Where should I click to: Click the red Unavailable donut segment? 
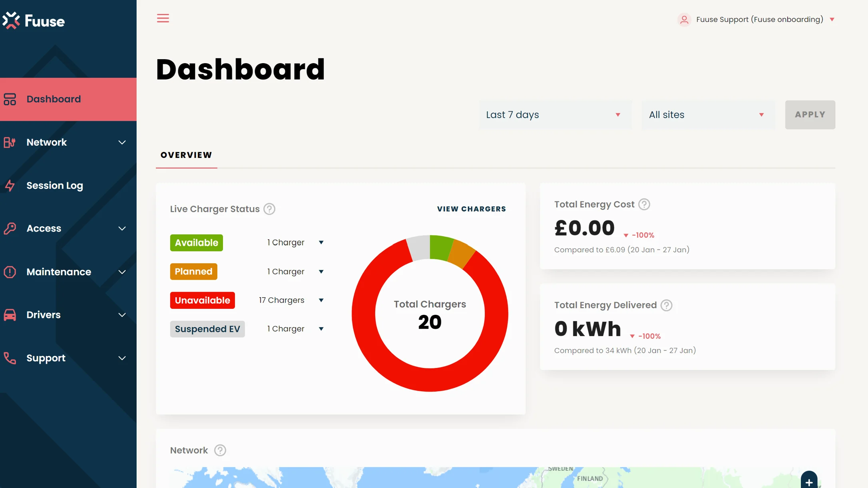pyautogui.click(x=430, y=379)
